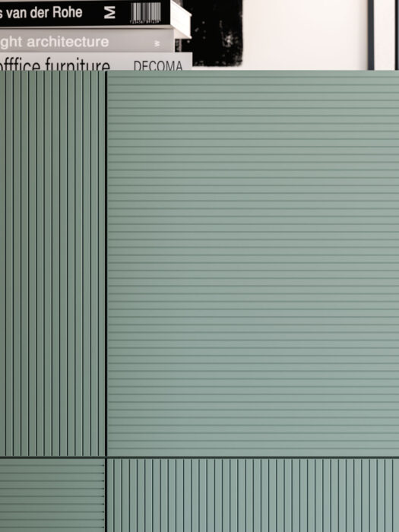
Task: Click the blank white wall beside the painting
Action: tap(305, 34)
